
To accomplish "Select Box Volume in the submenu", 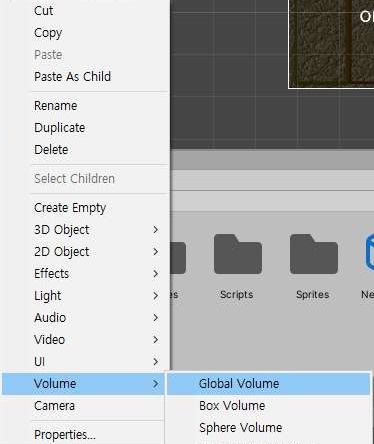I will pyautogui.click(x=268, y=406).
